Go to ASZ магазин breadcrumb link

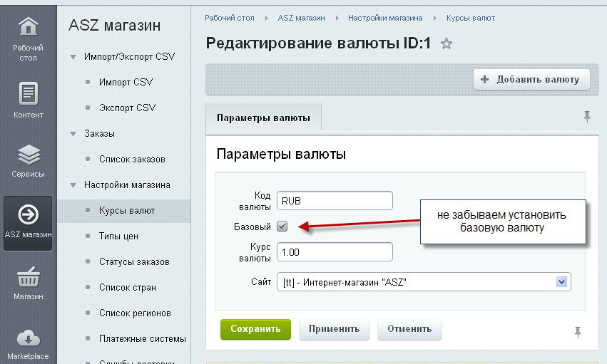(x=301, y=18)
